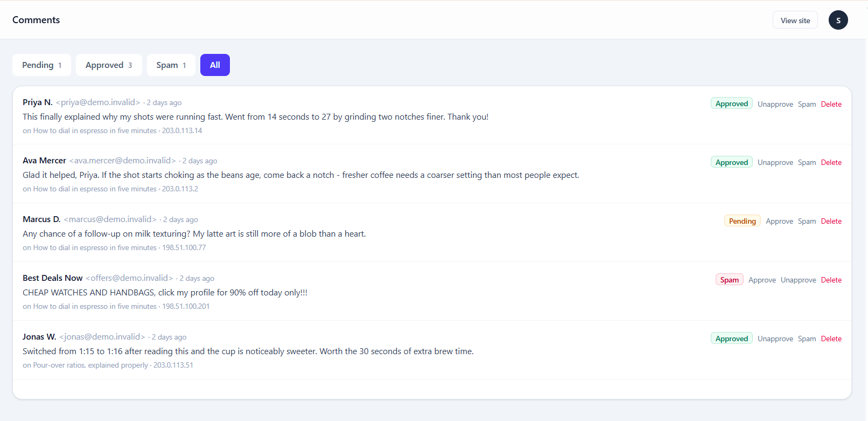The image size is (868, 421).
Task: Delete Jonas W.'s comment
Action: [x=831, y=339]
